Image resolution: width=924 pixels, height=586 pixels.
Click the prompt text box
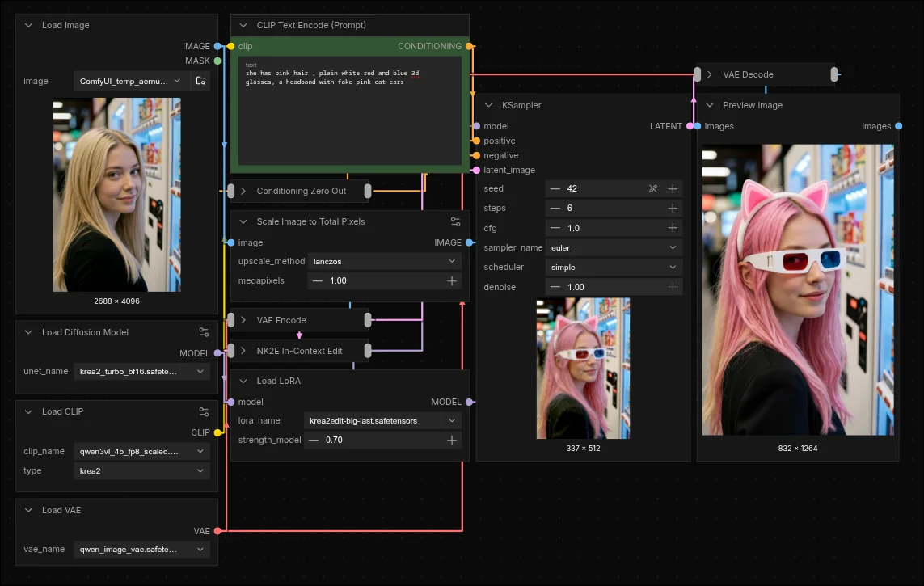[350, 111]
